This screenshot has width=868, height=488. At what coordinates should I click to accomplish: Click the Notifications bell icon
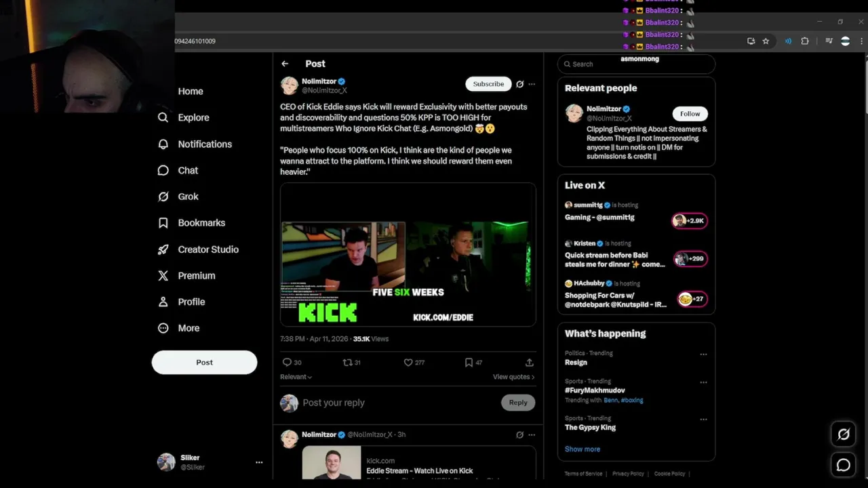(x=163, y=144)
